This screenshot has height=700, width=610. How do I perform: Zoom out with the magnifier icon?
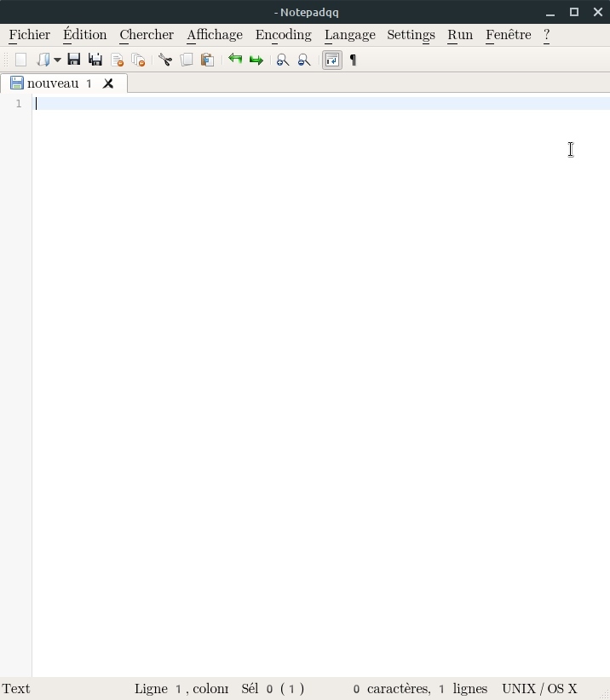pyautogui.click(x=303, y=60)
